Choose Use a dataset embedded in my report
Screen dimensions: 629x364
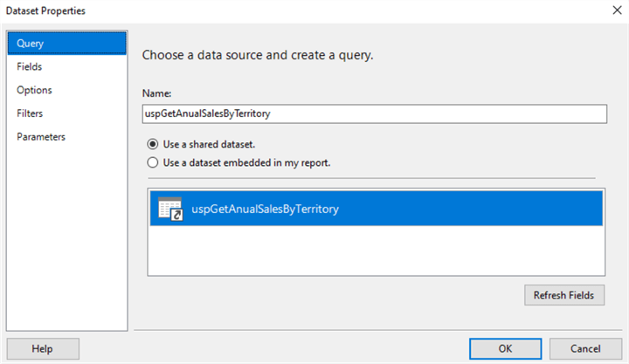[x=153, y=162]
